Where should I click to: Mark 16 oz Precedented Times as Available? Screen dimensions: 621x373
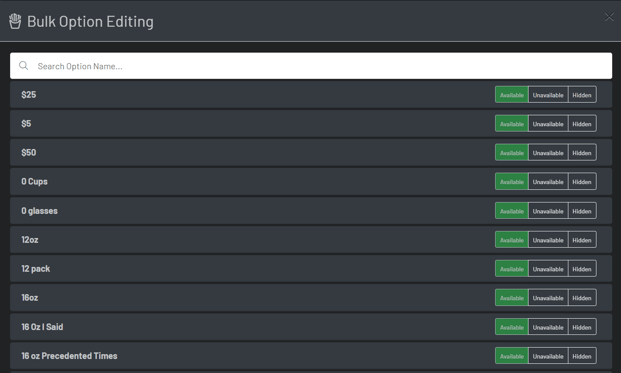click(512, 356)
